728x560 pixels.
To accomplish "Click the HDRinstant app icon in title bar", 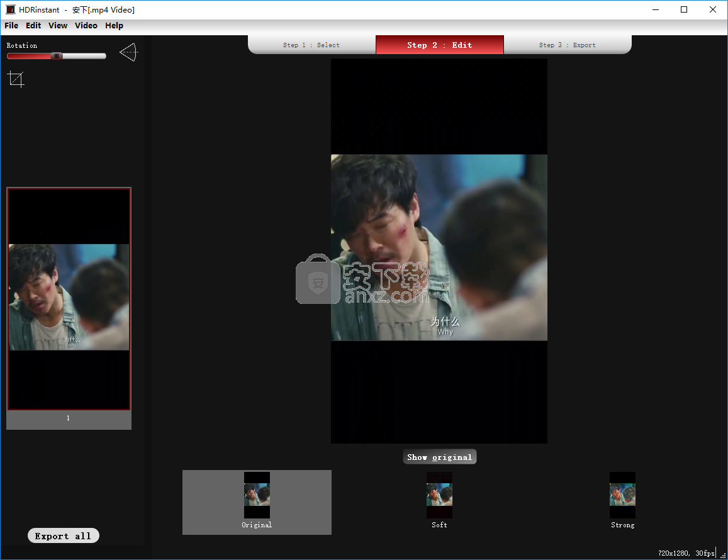I will [10, 9].
